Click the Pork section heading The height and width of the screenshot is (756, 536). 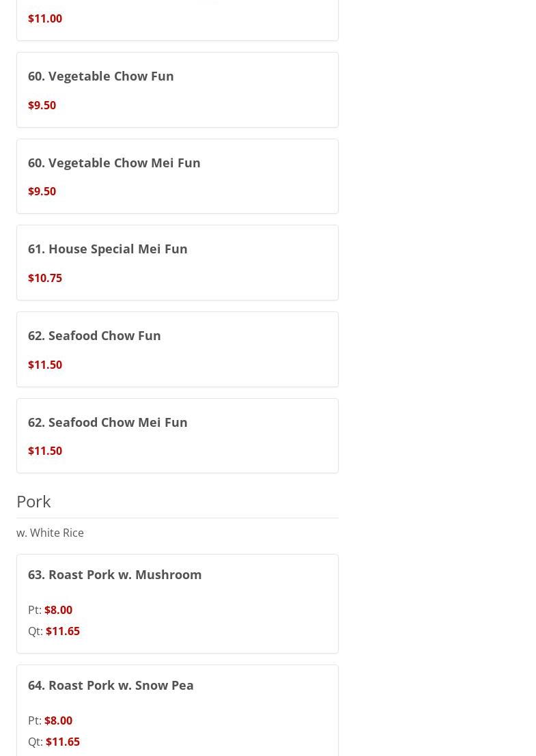click(x=33, y=501)
